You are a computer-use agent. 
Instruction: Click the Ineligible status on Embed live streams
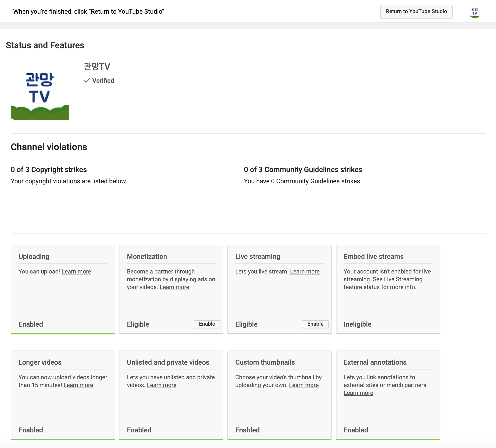point(357,324)
